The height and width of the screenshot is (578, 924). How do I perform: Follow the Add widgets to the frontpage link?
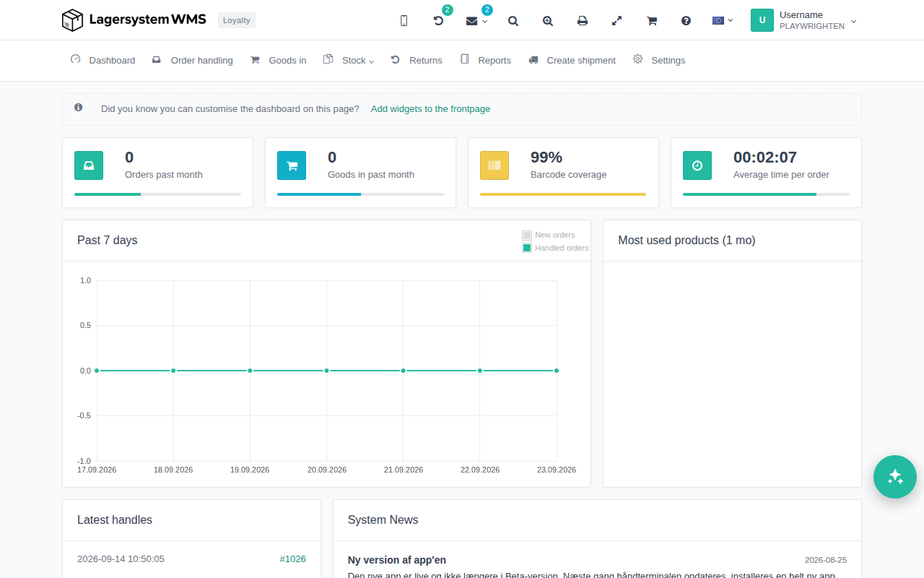pos(430,109)
